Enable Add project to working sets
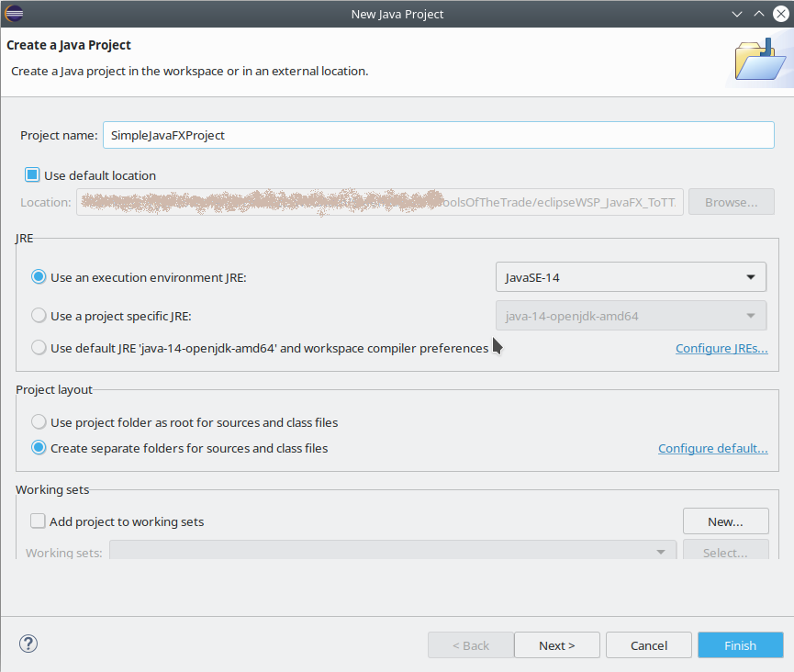The height and width of the screenshot is (672, 794). coord(38,521)
